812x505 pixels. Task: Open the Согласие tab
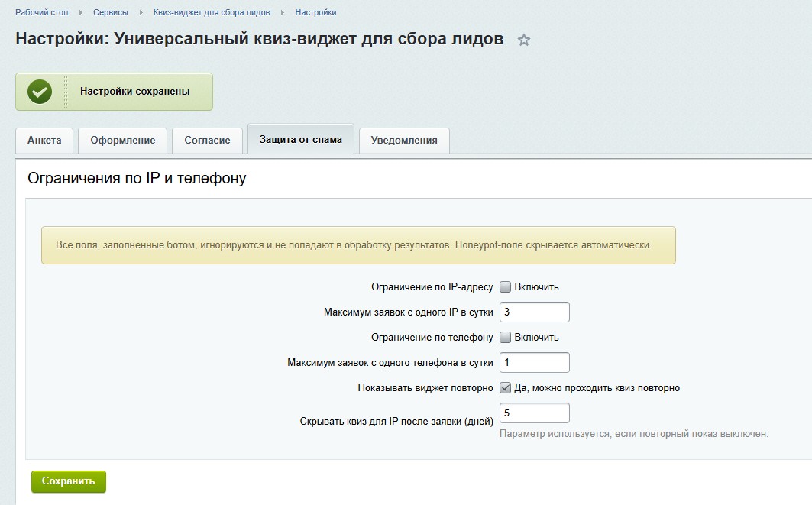click(207, 141)
